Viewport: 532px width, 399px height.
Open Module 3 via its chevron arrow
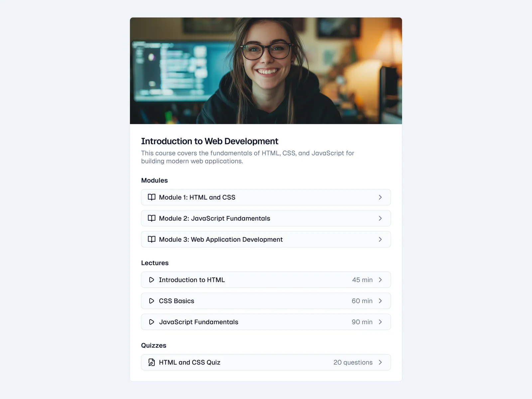click(x=380, y=240)
